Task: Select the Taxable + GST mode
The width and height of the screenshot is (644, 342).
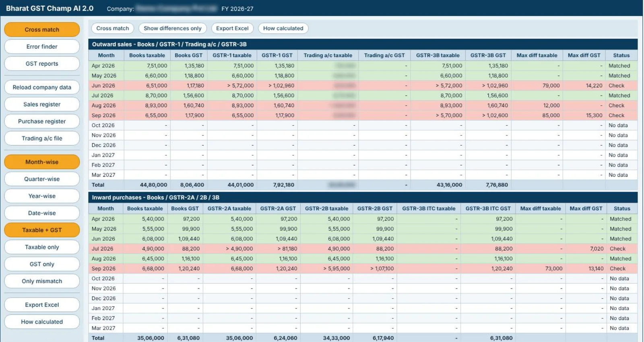Action: tap(42, 230)
